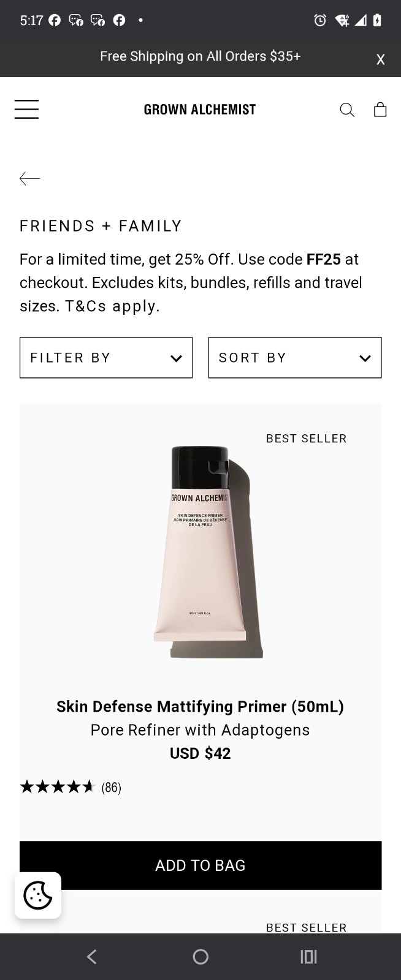Open cookie preferences icon
Screen dimensions: 401x980
coord(38,895)
